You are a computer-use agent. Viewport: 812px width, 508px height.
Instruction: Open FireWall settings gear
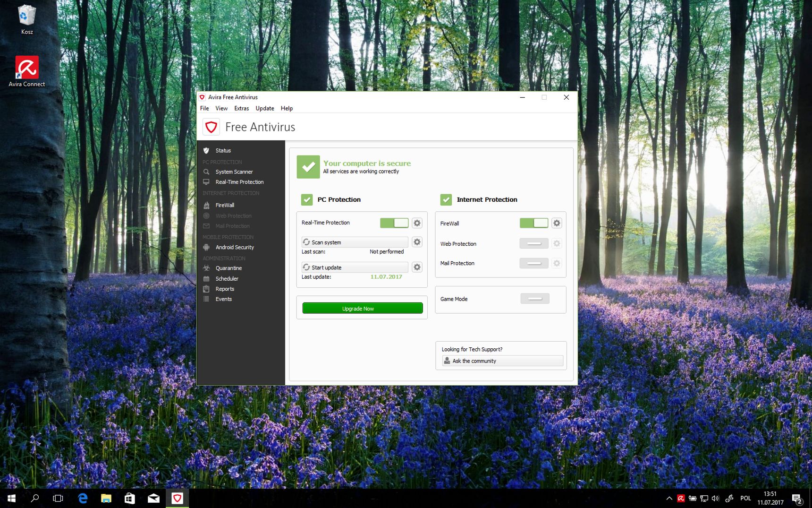tap(557, 223)
